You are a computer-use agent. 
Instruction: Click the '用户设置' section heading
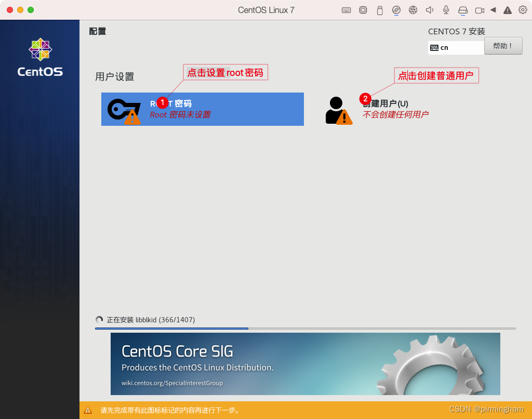(115, 77)
